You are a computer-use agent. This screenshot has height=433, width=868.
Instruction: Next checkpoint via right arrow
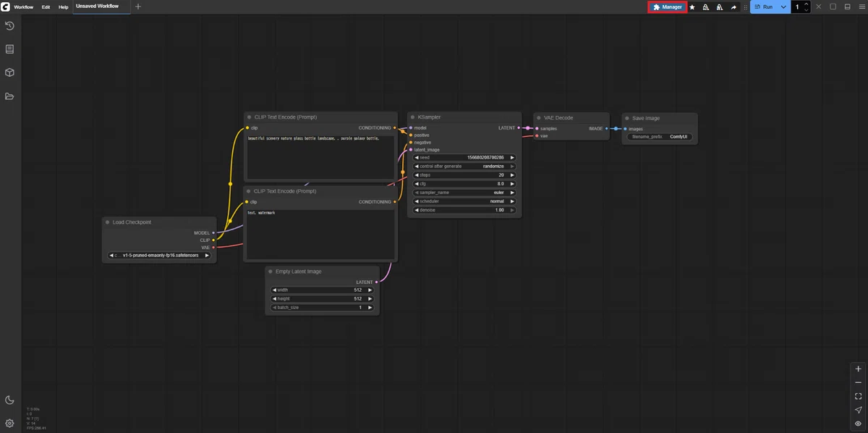click(x=207, y=255)
